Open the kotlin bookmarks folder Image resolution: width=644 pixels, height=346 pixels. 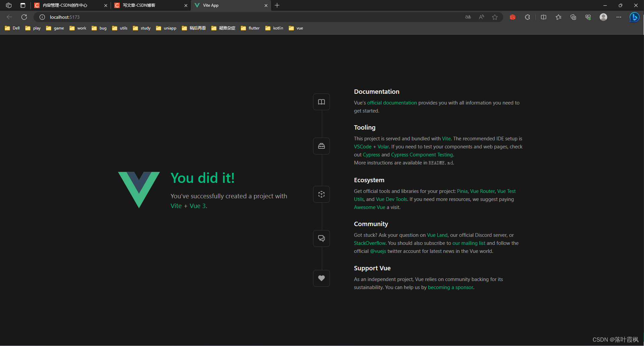tap(274, 28)
